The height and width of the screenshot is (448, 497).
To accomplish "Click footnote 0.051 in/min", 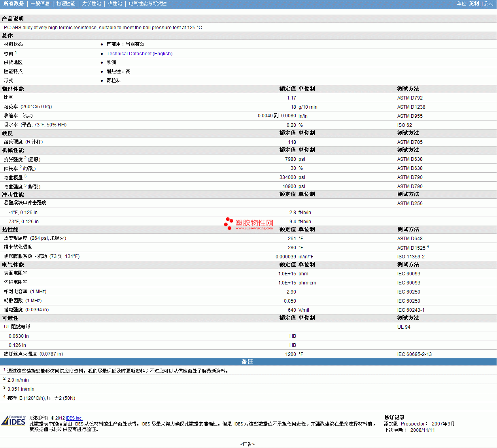I will click(21, 389).
